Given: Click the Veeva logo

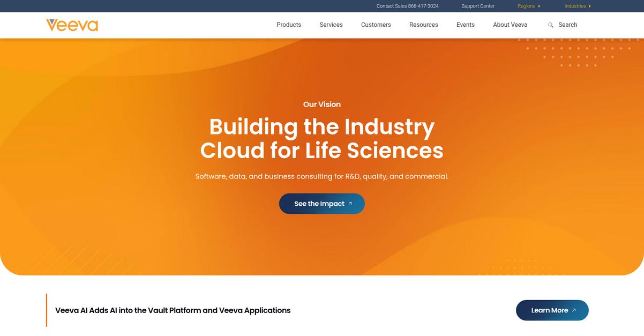Looking at the screenshot, I should (x=72, y=25).
